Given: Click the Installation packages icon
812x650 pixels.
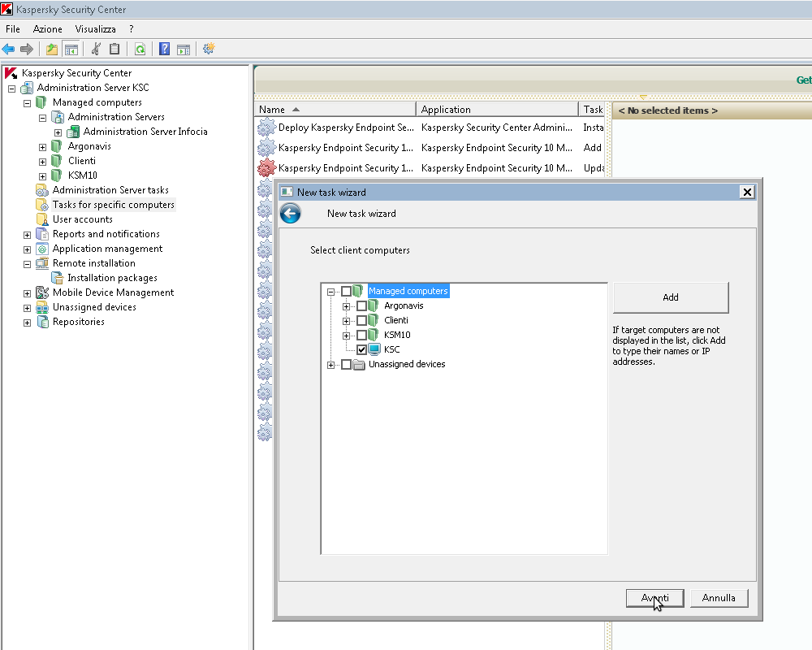Looking at the screenshot, I should [x=58, y=278].
